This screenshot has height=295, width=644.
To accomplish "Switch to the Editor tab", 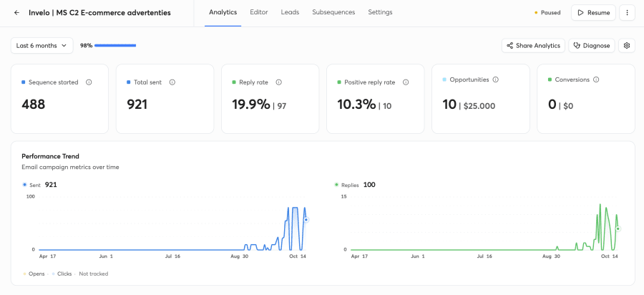I will pos(259,12).
